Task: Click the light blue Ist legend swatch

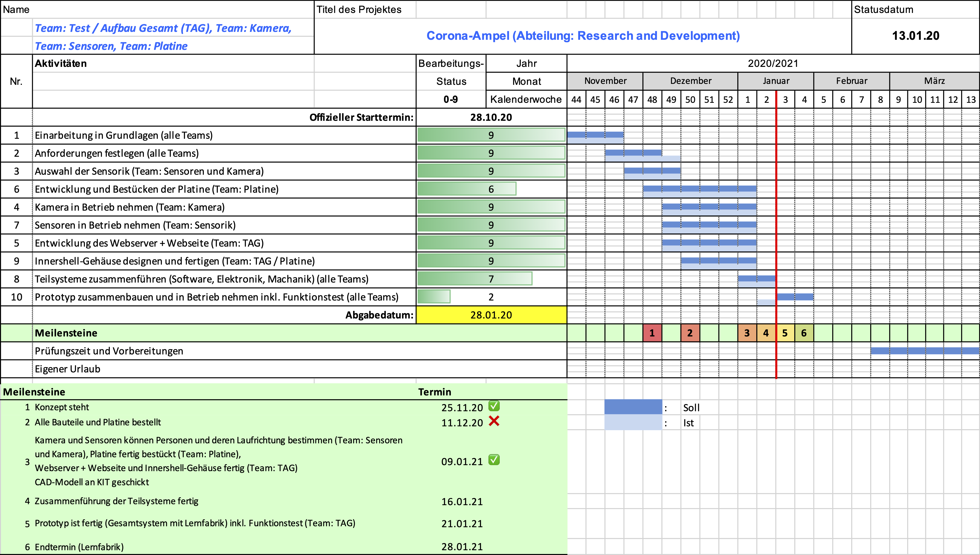Action: [633, 422]
